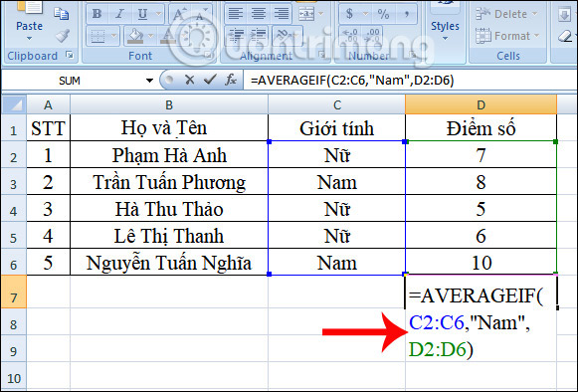Open the Merge and Center dropdown arrow
This screenshot has width=578, height=392.
pyautogui.click(x=320, y=14)
